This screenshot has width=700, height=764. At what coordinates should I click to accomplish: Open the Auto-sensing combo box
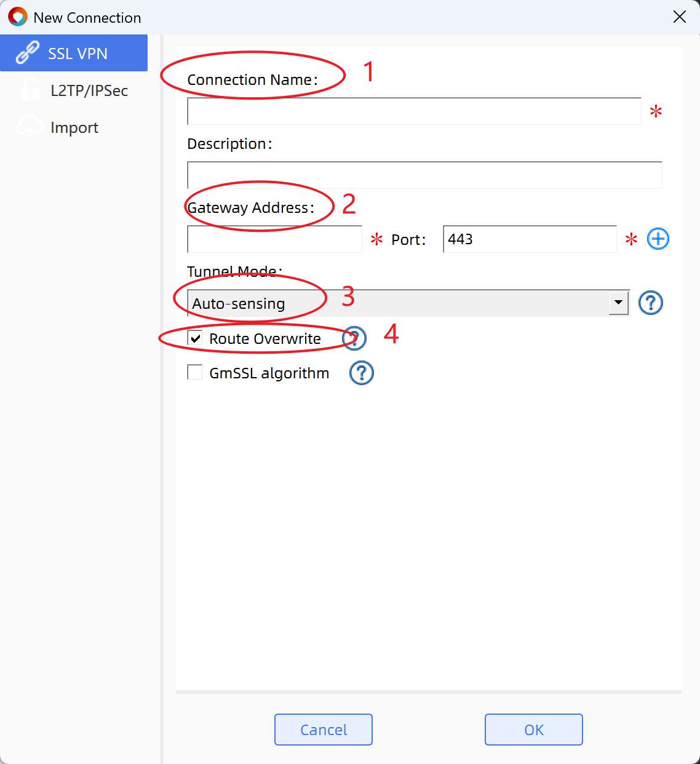tap(408, 303)
